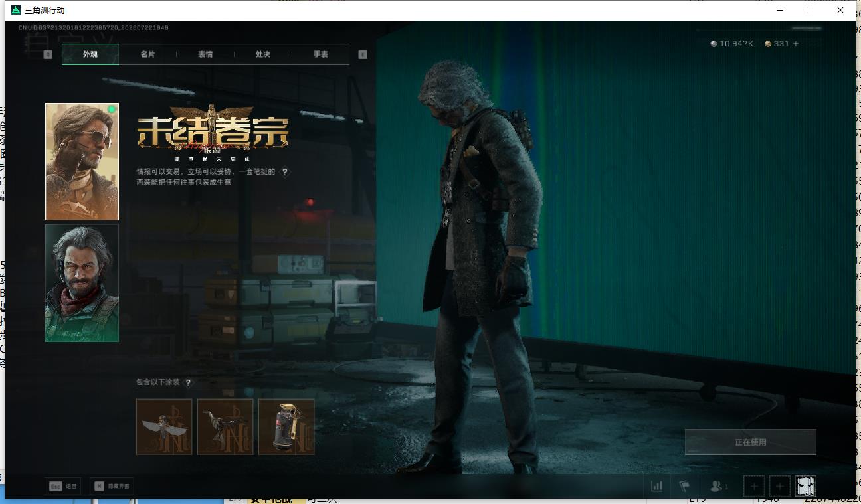This screenshot has height=504, width=861.
Task: Preview the grenade canister skin item
Action: click(286, 427)
